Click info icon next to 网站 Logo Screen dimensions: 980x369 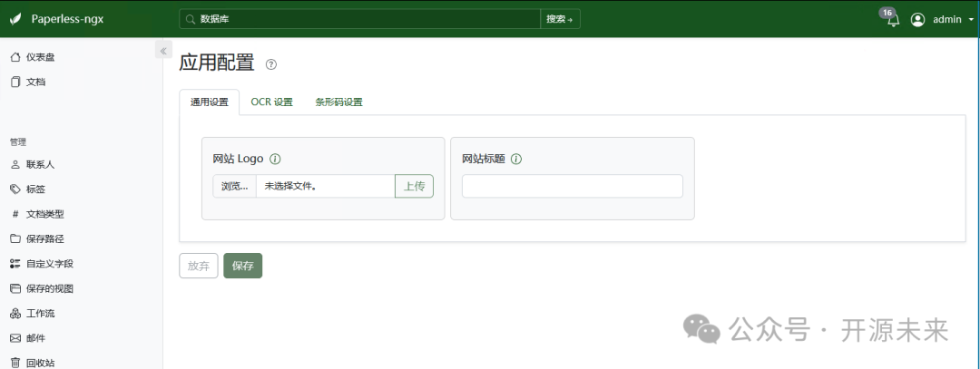coord(275,159)
